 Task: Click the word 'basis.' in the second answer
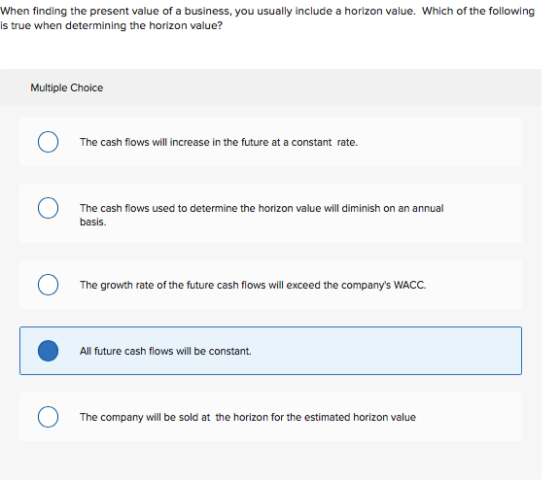93,222
